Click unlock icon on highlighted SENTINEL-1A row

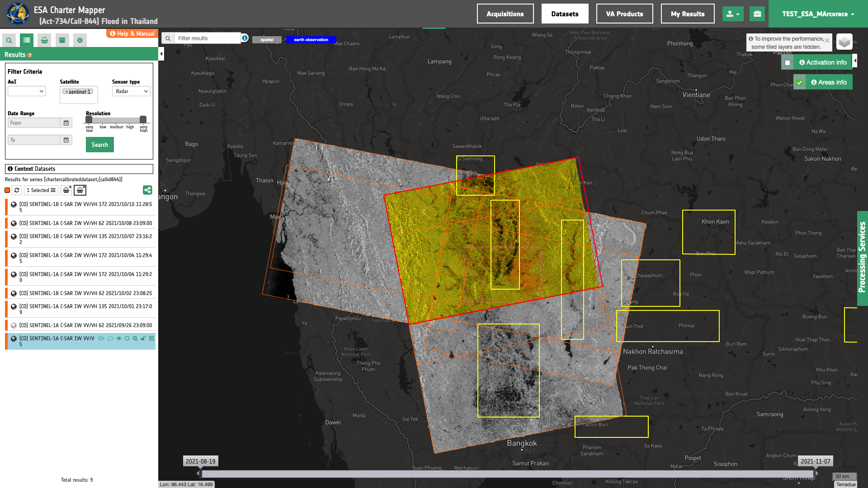[143, 338]
